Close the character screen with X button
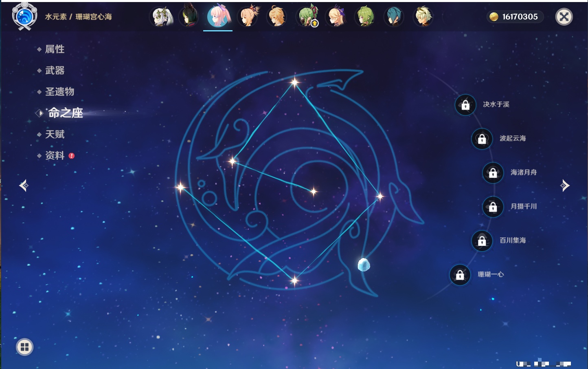This screenshot has width=588, height=369. point(564,17)
